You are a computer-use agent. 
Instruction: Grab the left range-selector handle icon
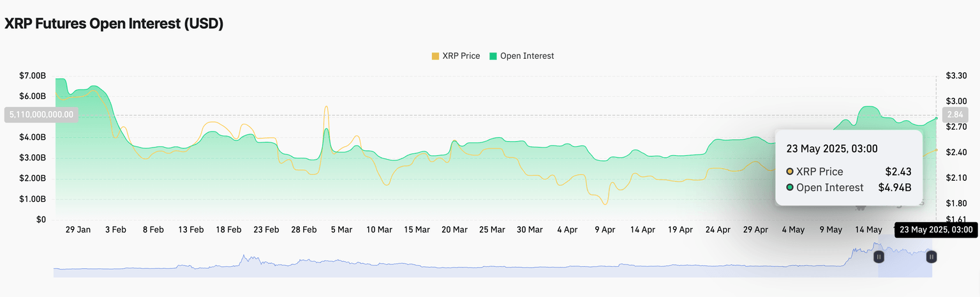pyautogui.click(x=879, y=257)
